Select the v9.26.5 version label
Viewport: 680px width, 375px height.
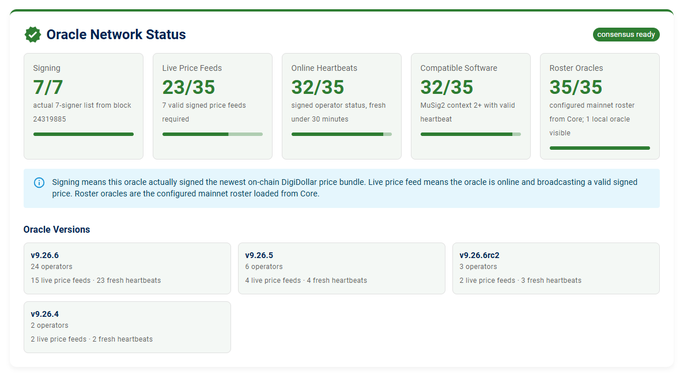[x=259, y=255]
